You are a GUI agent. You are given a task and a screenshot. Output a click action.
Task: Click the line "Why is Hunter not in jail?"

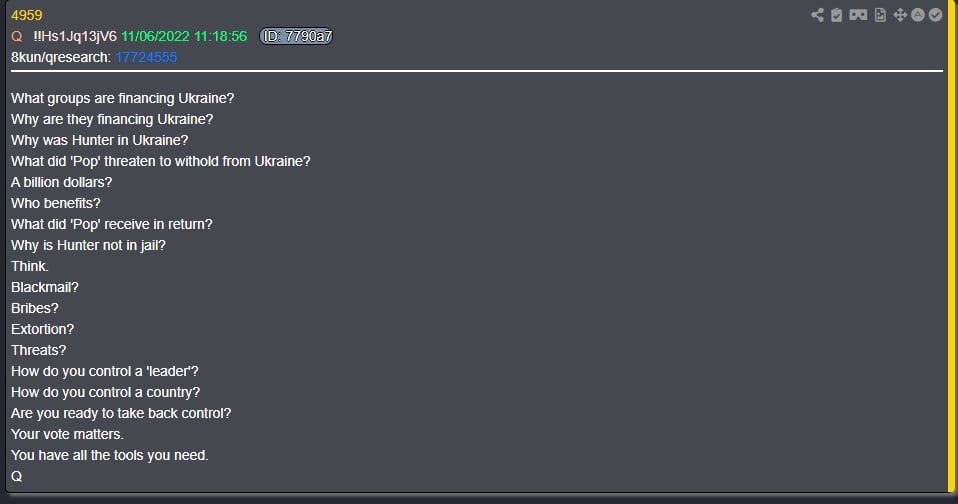88,245
